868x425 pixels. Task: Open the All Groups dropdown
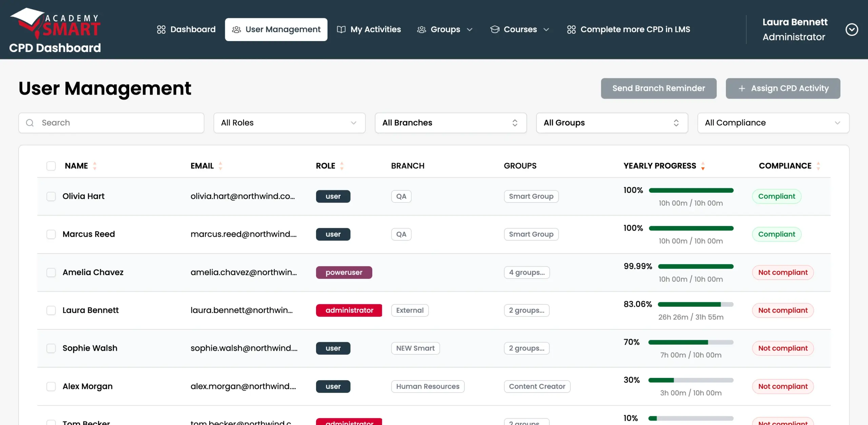[x=612, y=123]
